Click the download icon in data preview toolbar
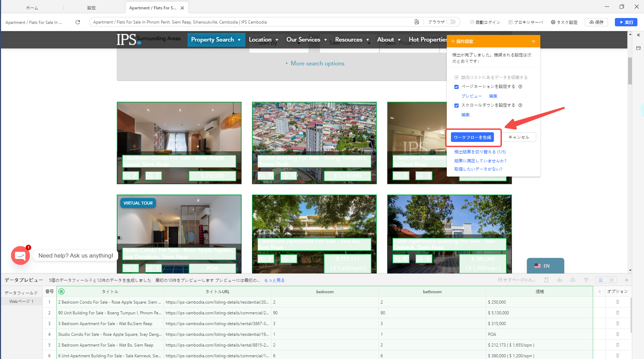This screenshot has height=359, width=644. pyautogui.click(x=559, y=280)
